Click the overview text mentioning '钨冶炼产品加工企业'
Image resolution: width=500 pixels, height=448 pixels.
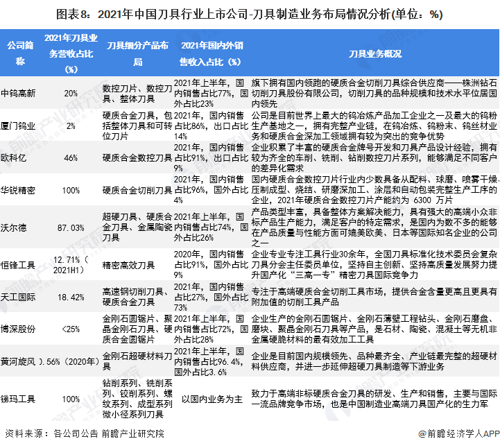pyautogui.click(x=374, y=126)
